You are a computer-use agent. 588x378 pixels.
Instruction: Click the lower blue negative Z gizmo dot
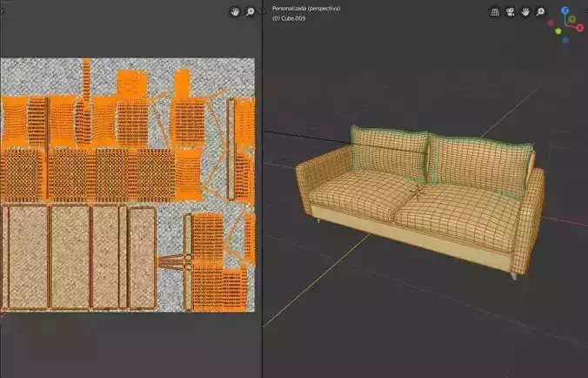[x=565, y=40]
